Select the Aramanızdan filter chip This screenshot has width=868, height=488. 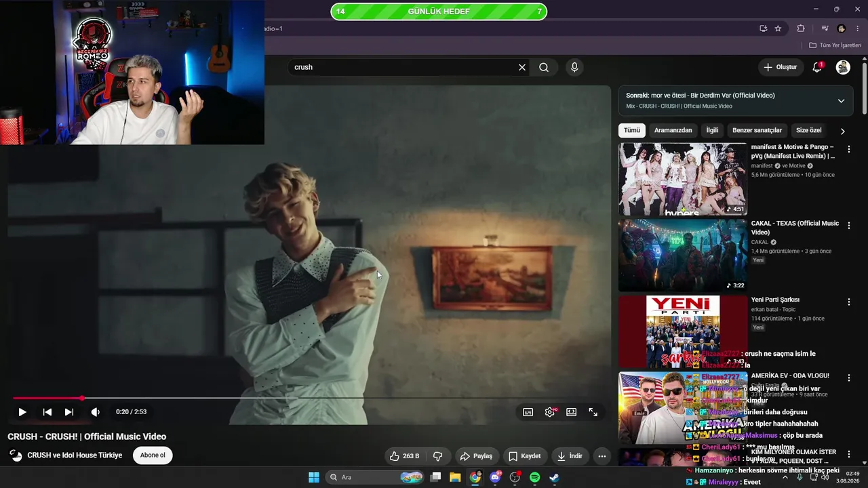(x=673, y=130)
